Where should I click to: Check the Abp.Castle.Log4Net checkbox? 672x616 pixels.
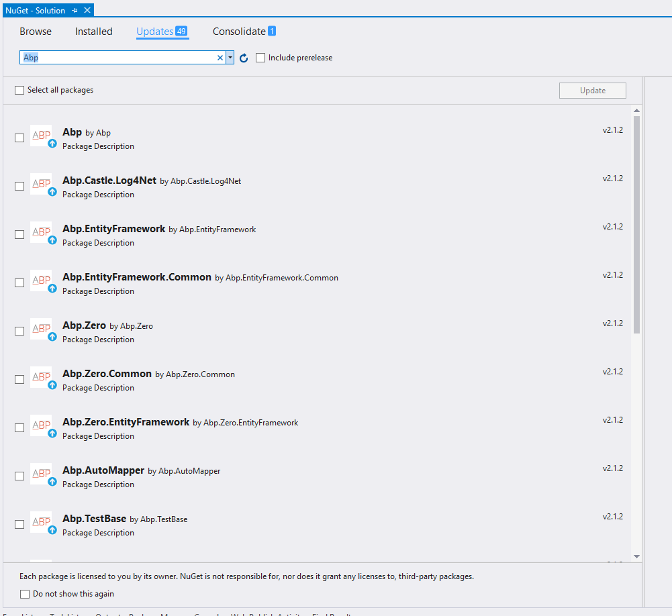click(19, 187)
